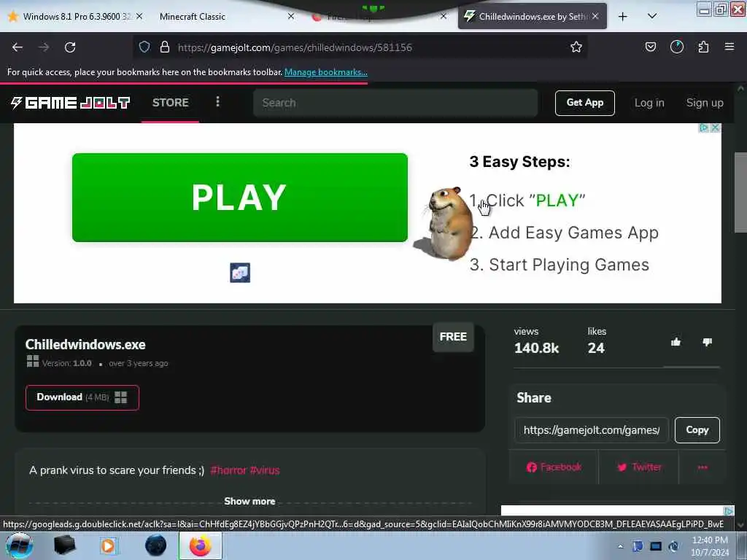This screenshot has height=560, width=747.
Task: Show hidden system tray icons arrow
Action: pyautogui.click(x=620, y=546)
